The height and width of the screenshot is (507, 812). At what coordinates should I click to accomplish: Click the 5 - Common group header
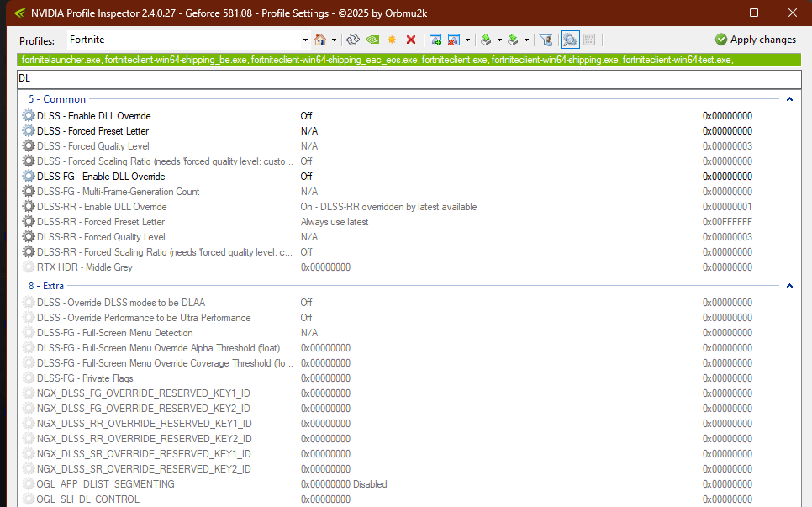57,99
